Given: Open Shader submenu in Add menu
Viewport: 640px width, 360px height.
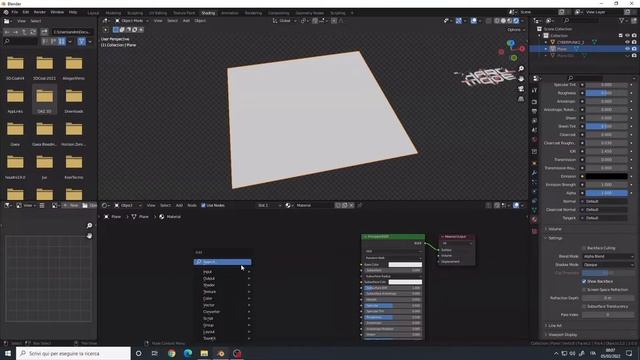Looking at the screenshot, I should pos(222,285).
